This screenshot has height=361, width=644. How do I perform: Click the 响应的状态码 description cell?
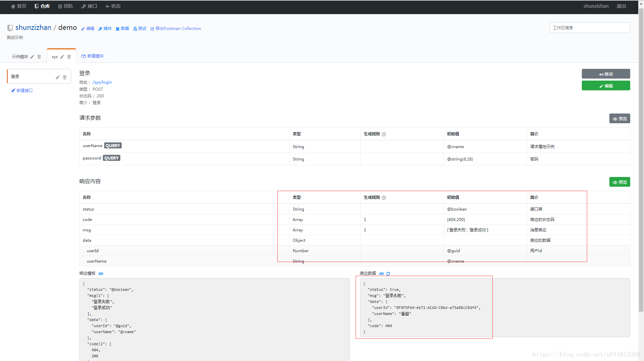pyautogui.click(x=542, y=220)
